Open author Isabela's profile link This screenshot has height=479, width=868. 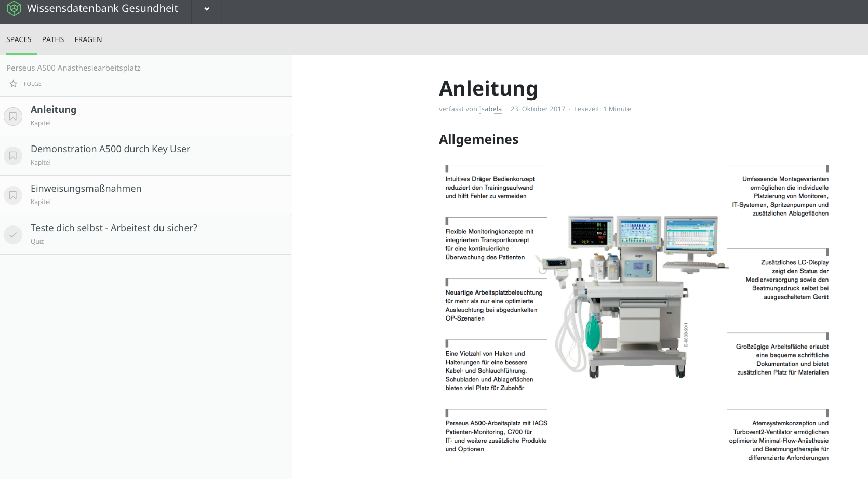tap(490, 109)
